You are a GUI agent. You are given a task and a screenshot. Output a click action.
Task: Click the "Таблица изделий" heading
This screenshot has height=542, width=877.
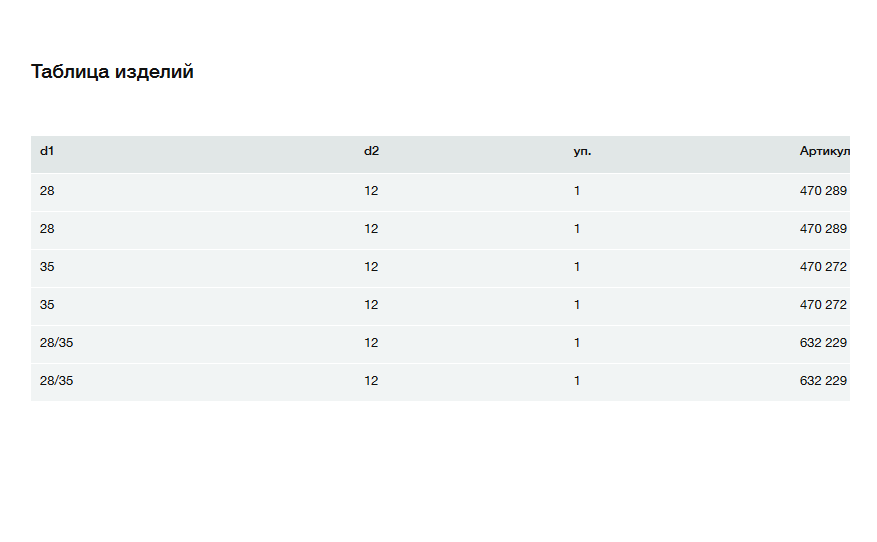click(112, 72)
